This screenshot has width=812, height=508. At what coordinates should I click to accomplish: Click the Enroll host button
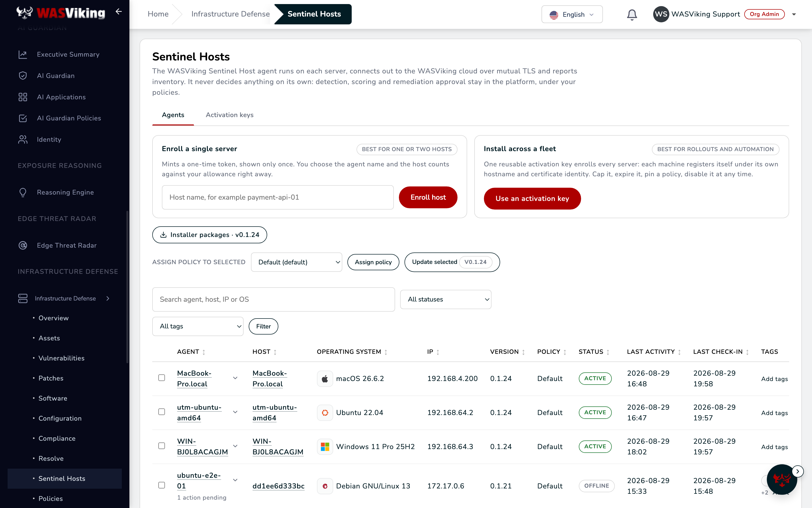point(428,197)
